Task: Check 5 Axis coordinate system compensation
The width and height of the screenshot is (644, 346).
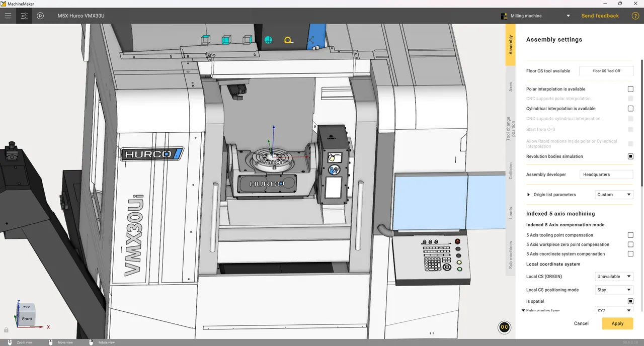Action: 630,254
